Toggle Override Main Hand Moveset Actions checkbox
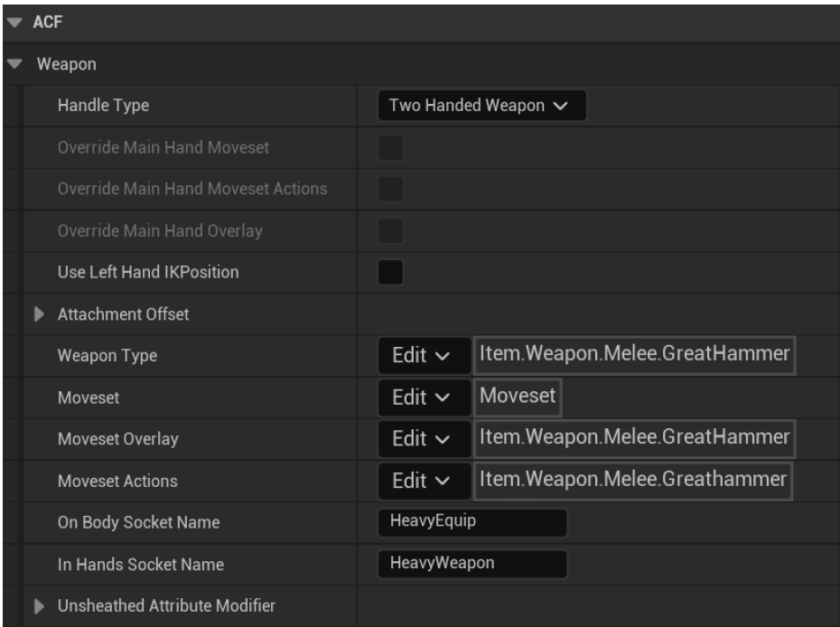Screen dimensions: 840x627 (x=388, y=186)
